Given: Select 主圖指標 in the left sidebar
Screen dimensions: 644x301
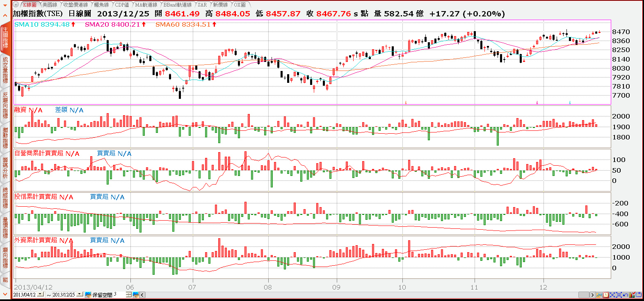Looking at the screenshot, I should pyautogui.click(x=5, y=38).
